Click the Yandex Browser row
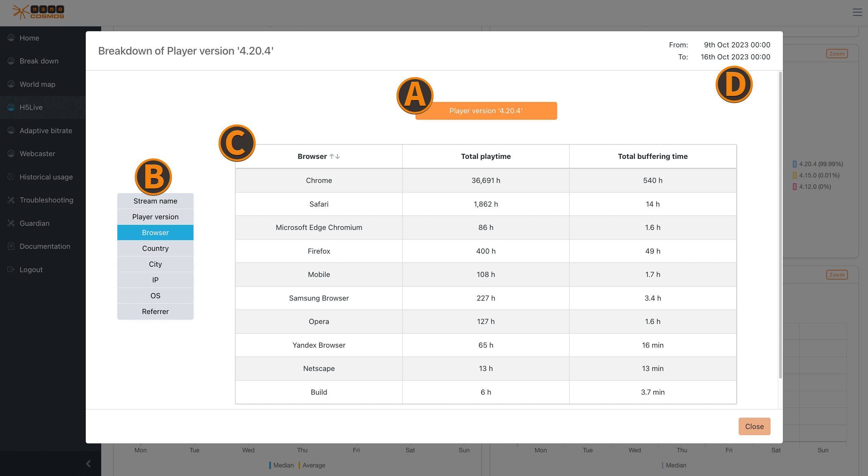Viewport: 868px width, 476px height. click(486, 345)
